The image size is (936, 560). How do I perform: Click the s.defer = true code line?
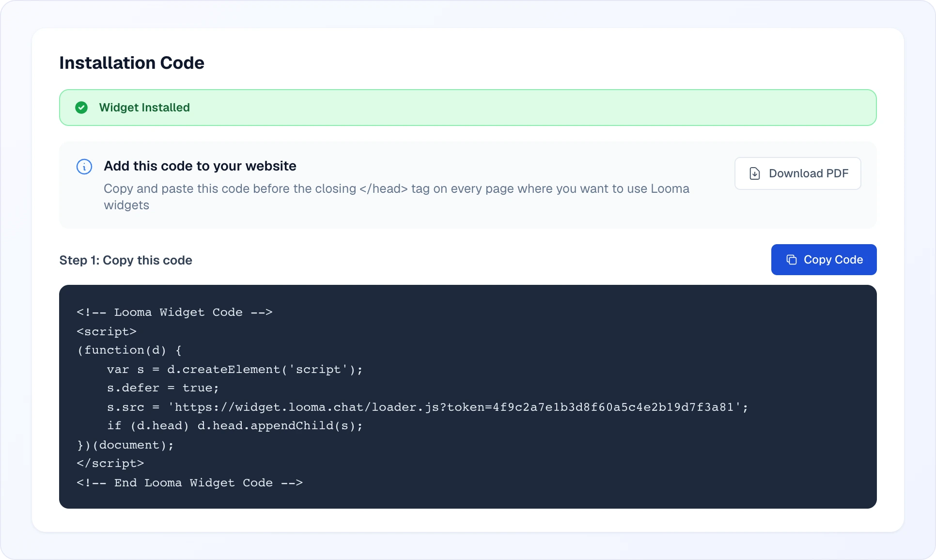(x=163, y=388)
